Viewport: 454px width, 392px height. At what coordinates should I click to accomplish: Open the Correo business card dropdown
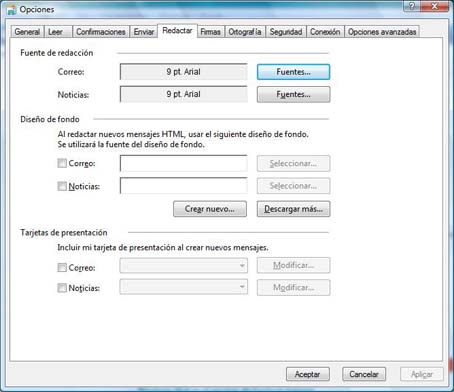click(184, 266)
